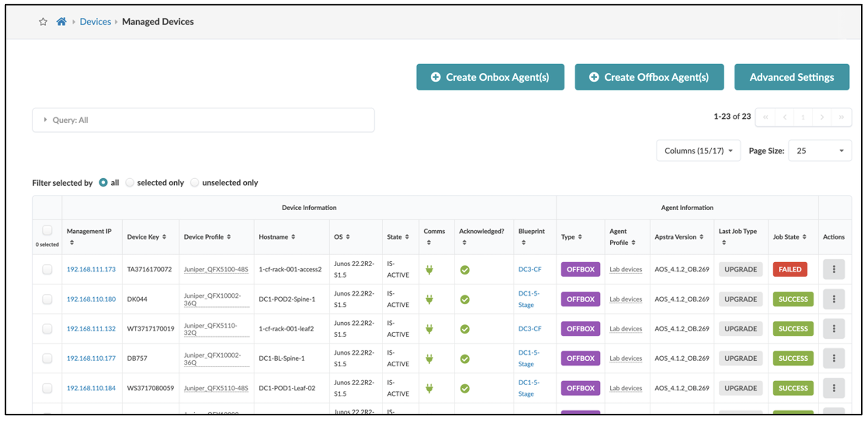Check the box for device 192.168.111.132
Viewport: 868px width, 422px height.
point(47,329)
